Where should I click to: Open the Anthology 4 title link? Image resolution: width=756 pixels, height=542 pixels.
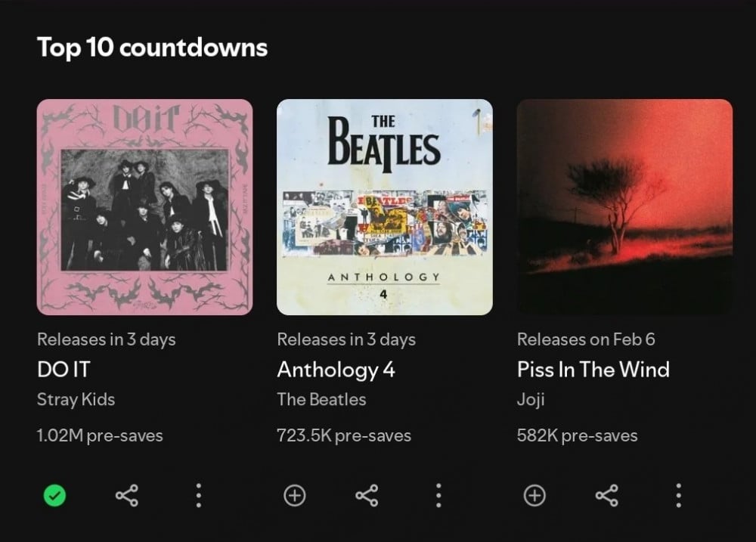pos(336,370)
